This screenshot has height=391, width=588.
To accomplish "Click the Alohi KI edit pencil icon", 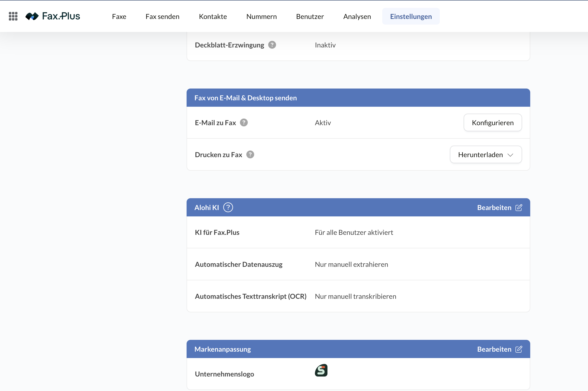I will pyautogui.click(x=519, y=208).
